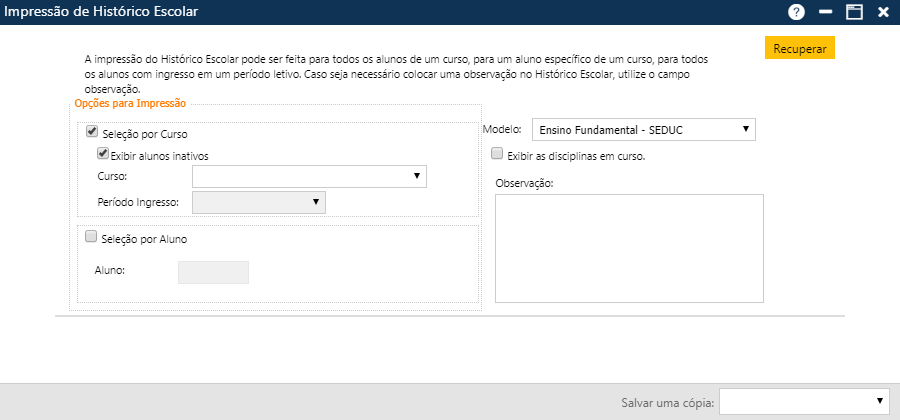This screenshot has width=900, height=420.
Task: Click the Modelo label text
Action: point(504,130)
